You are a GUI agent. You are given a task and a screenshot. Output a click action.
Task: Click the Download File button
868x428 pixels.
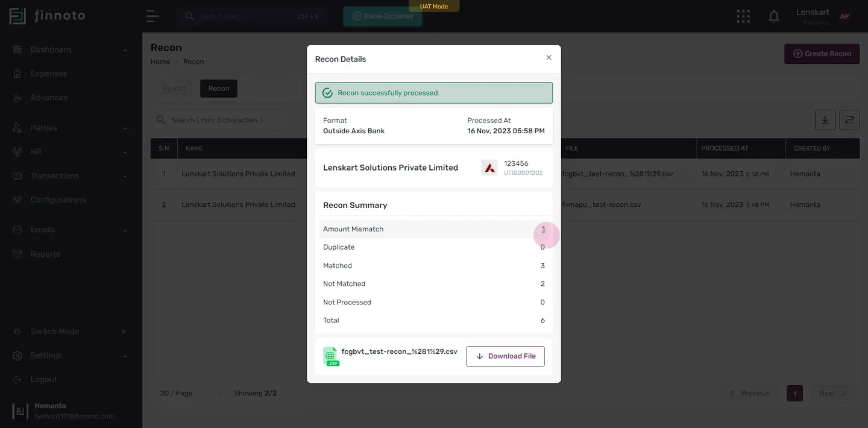[x=505, y=356]
